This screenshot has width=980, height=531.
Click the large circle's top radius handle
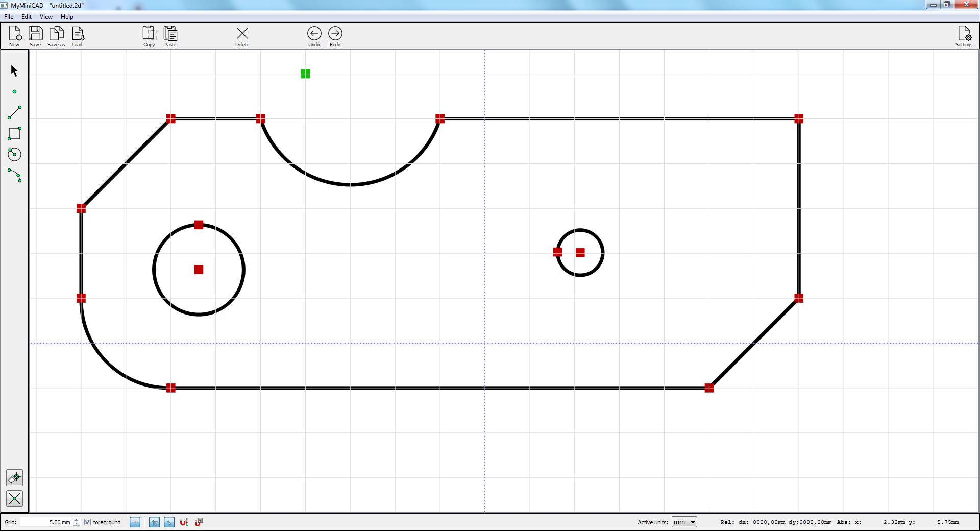[x=199, y=225]
